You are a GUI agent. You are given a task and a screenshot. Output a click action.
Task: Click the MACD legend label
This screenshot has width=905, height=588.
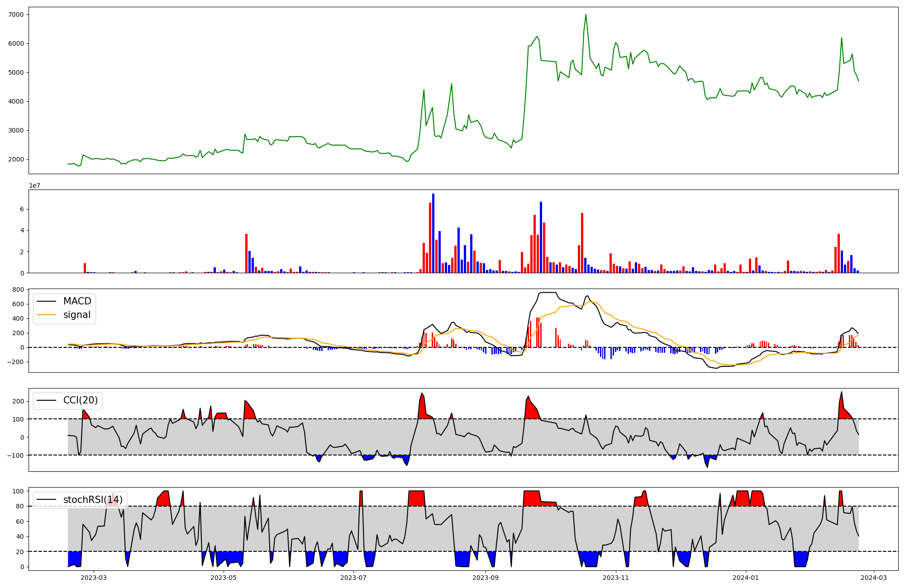click(x=77, y=301)
